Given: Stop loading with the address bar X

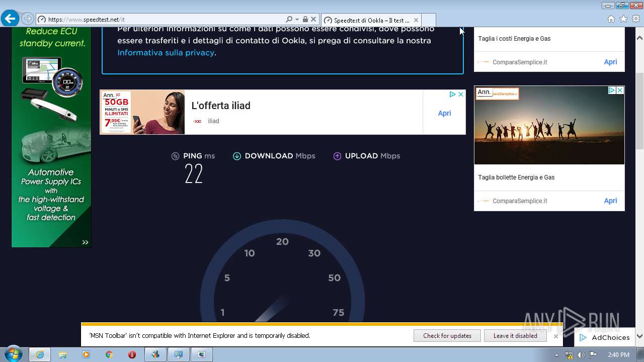Looking at the screenshot, I should point(313,20).
